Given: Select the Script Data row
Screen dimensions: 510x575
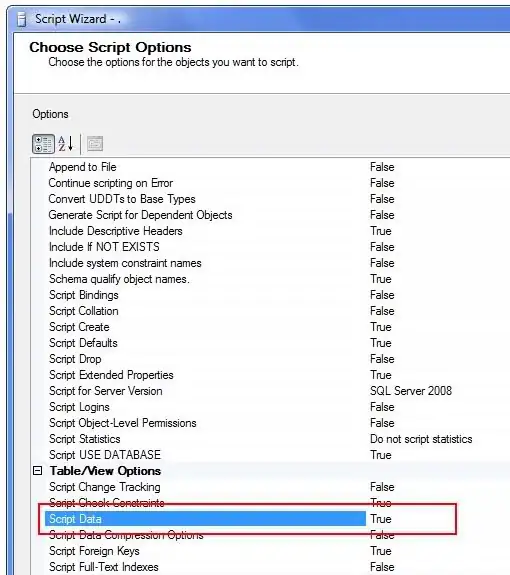Looking at the screenshot, I should tap(205, 519).
